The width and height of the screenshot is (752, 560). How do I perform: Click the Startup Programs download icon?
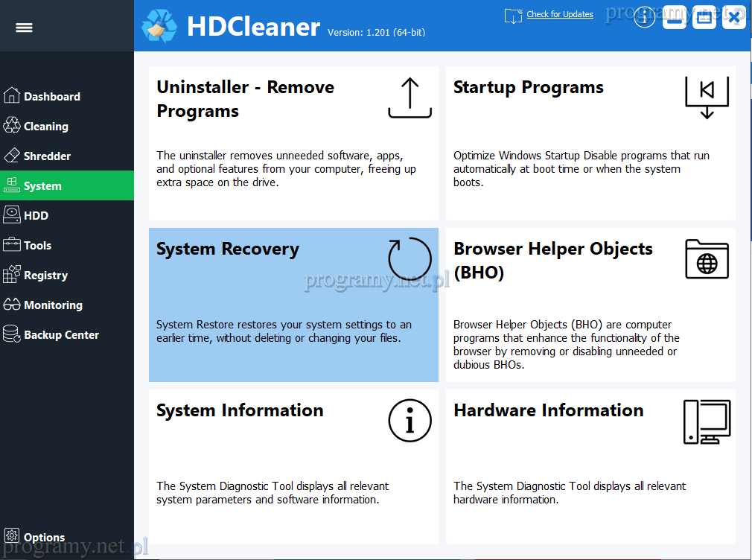coord(707,98)
